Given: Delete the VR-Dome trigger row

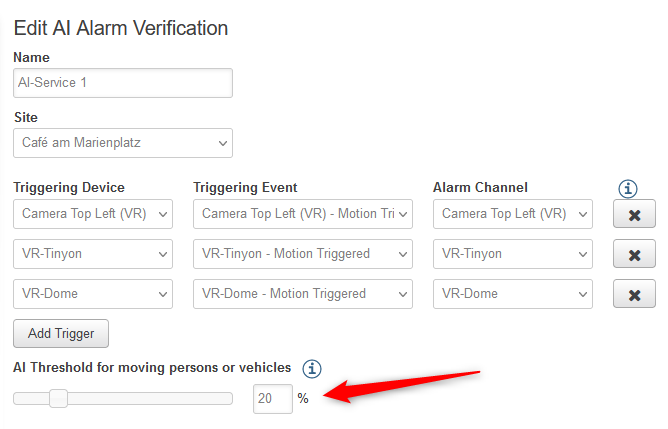Looking at the screenshot, I should tap(634, 294).
